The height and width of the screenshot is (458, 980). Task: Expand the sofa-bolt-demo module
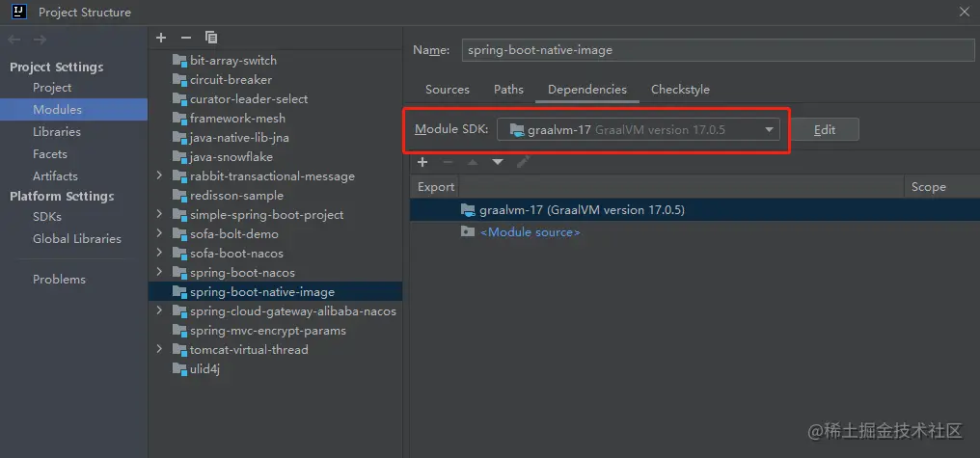coord(160,233)
